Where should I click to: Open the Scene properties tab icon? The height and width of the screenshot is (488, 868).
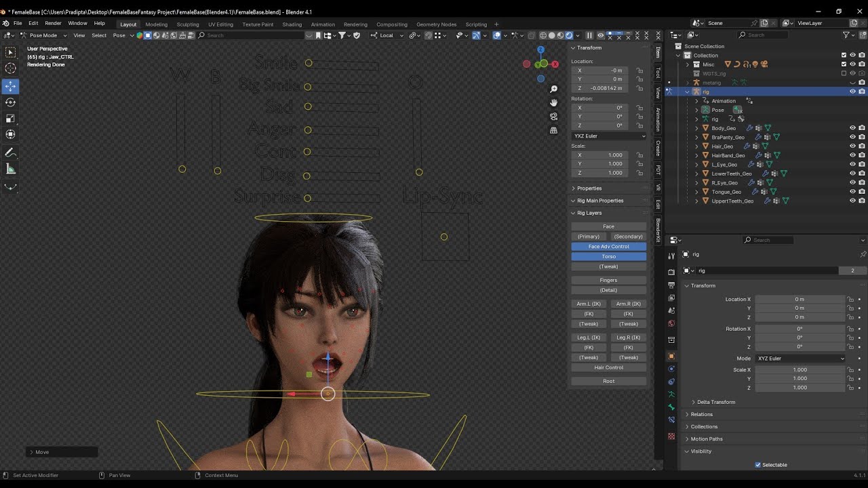(x=671, y=310)
